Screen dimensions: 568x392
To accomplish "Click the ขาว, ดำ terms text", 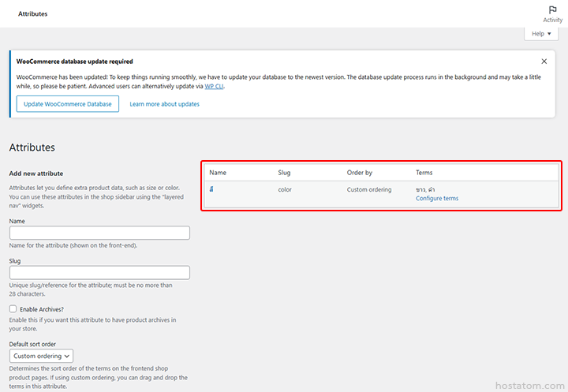I will [425, 189].
